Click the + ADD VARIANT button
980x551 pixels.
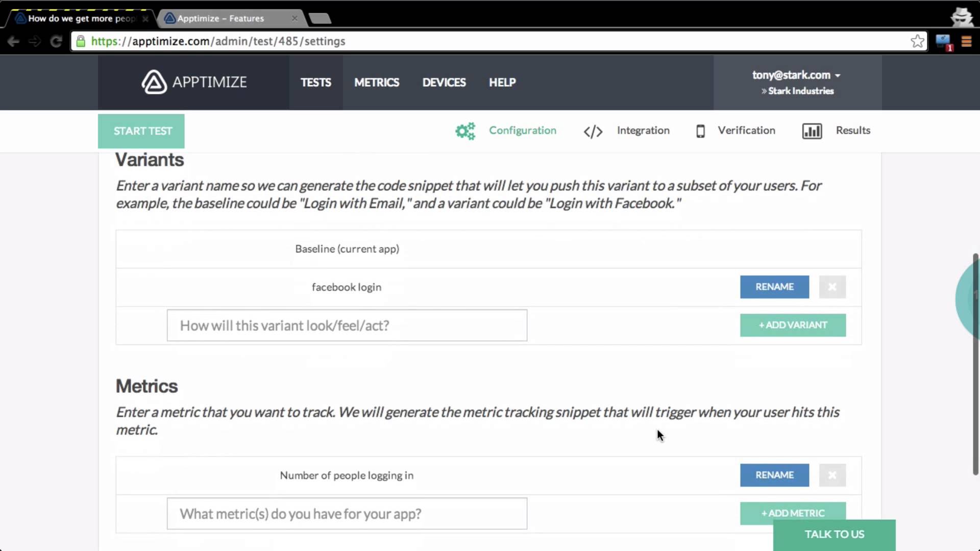tap(792, 325)
